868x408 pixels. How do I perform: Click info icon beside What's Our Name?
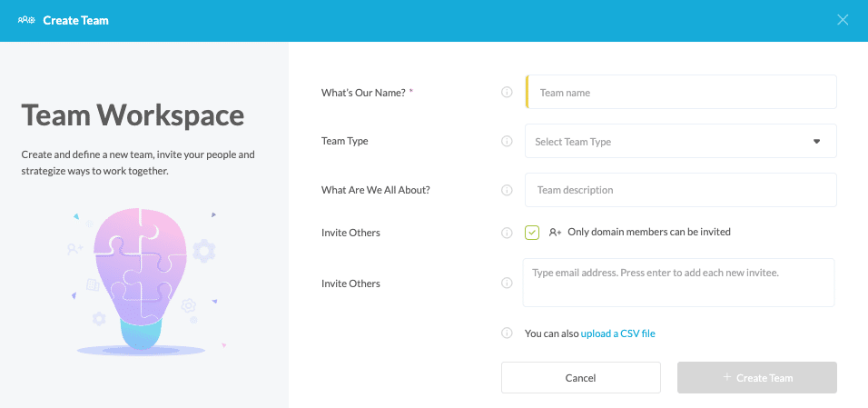click(507, 93)
